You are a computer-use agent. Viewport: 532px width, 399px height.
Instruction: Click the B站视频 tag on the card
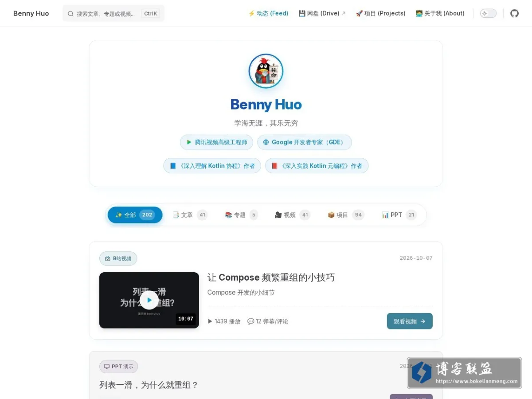pyautogui.click(x=118, y=258)
